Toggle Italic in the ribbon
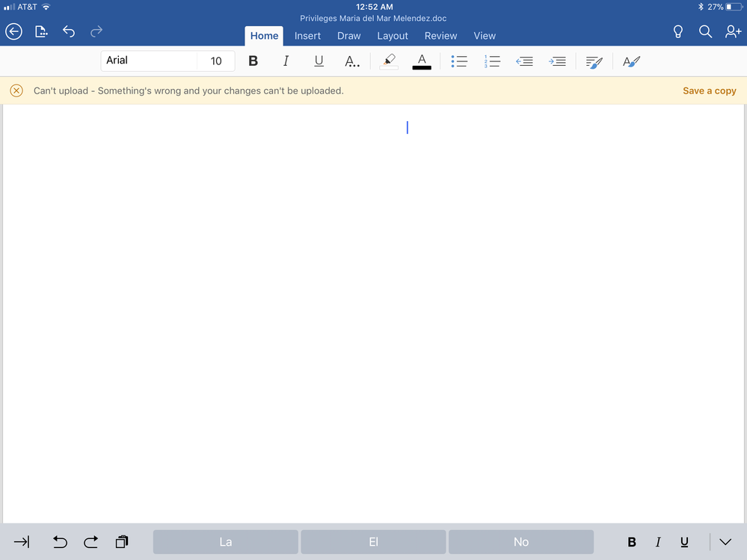This screenshot has height=560, width=747. [286, 61]
